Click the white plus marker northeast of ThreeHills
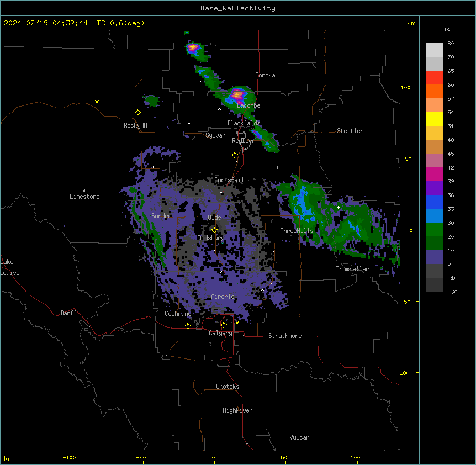 (x=338, y=207)
